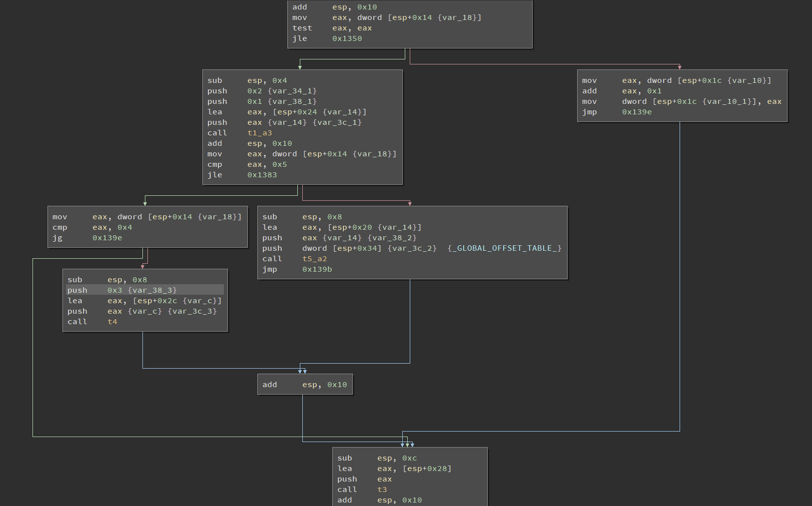Screen dimensions: 812x506
Task: Select the 'test eax, eax' instruction
Action: (x=332, y=28)
